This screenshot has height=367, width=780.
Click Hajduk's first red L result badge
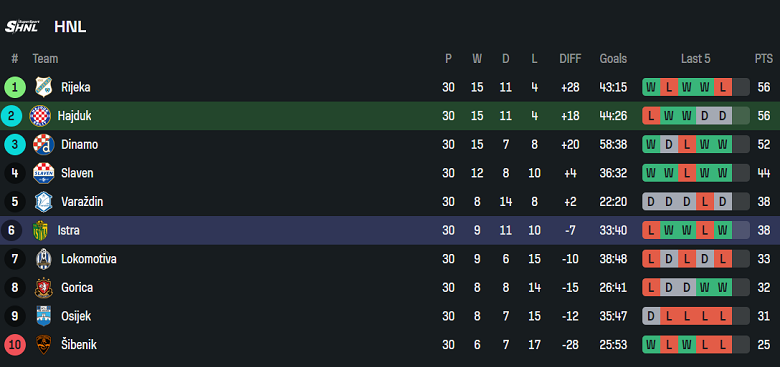pos(651,116)
